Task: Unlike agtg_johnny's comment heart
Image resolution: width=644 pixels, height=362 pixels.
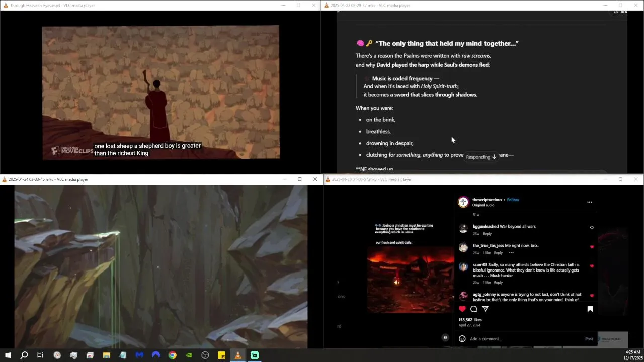Action: [x=592, y=296]
